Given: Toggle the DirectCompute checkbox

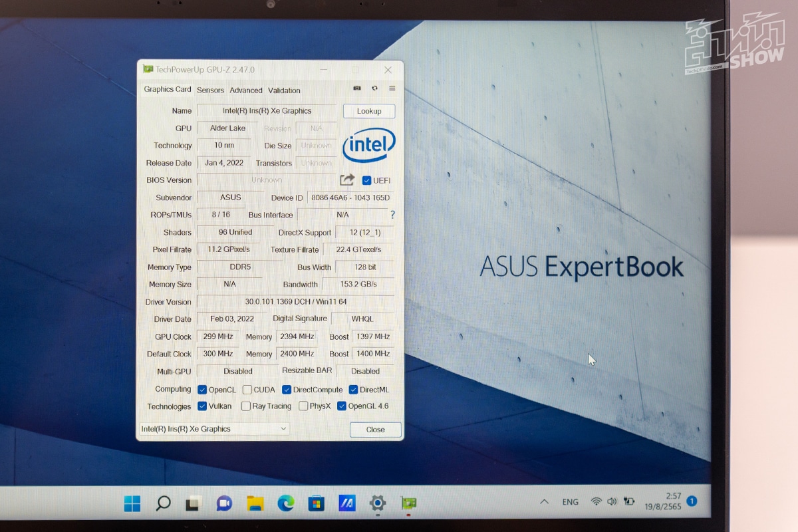Looking at the screenshot, I should (287, 390).
